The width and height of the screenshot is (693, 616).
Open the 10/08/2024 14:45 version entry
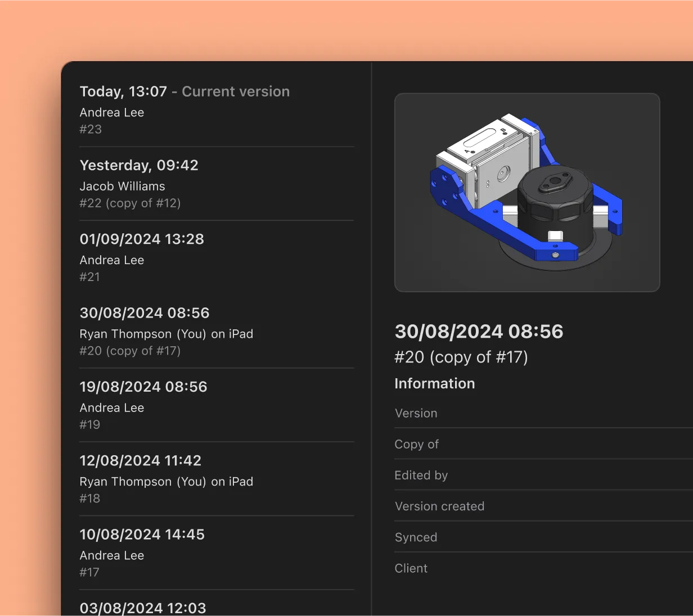pos(217,553)
